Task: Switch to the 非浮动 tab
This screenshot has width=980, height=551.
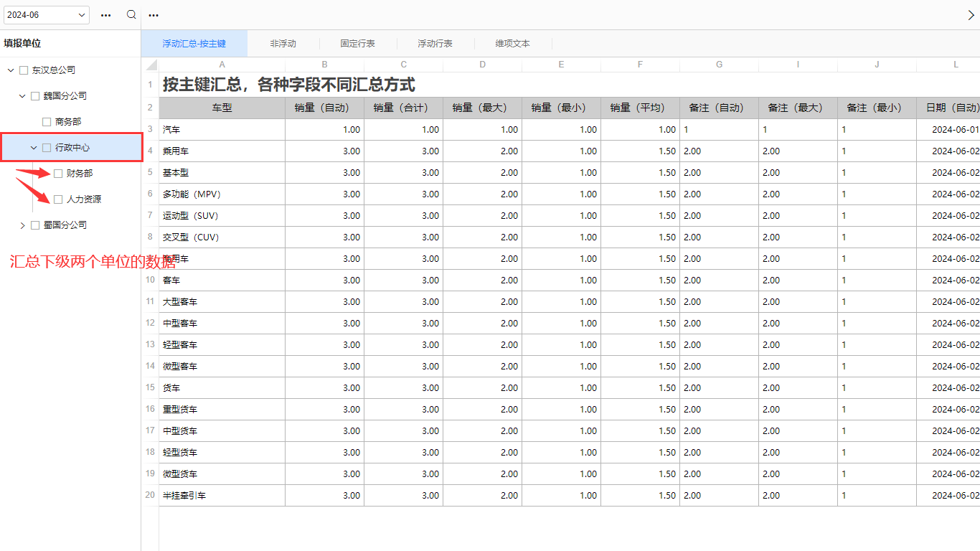Action: [283, 44]
